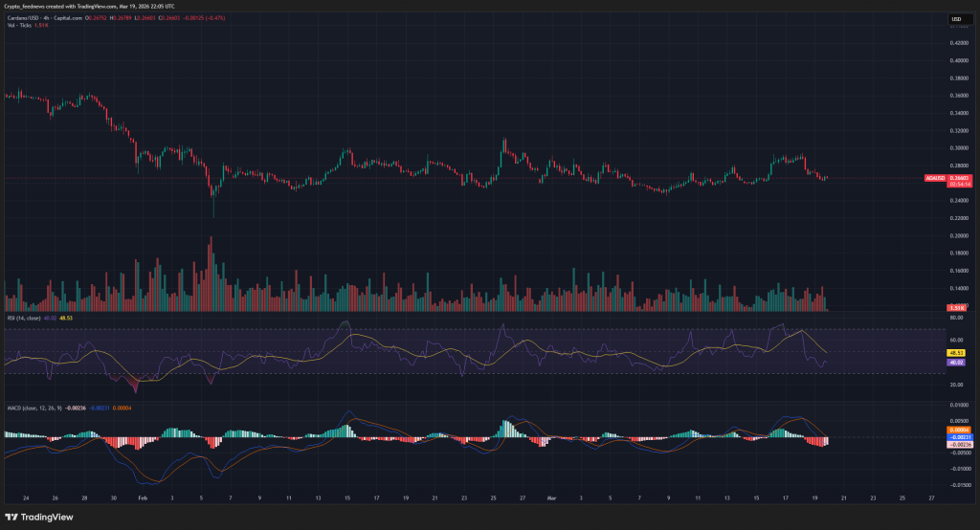The image size is (980, 530).
Task: Click the 0.20000 price scale label
Action: tap(959, 235)
